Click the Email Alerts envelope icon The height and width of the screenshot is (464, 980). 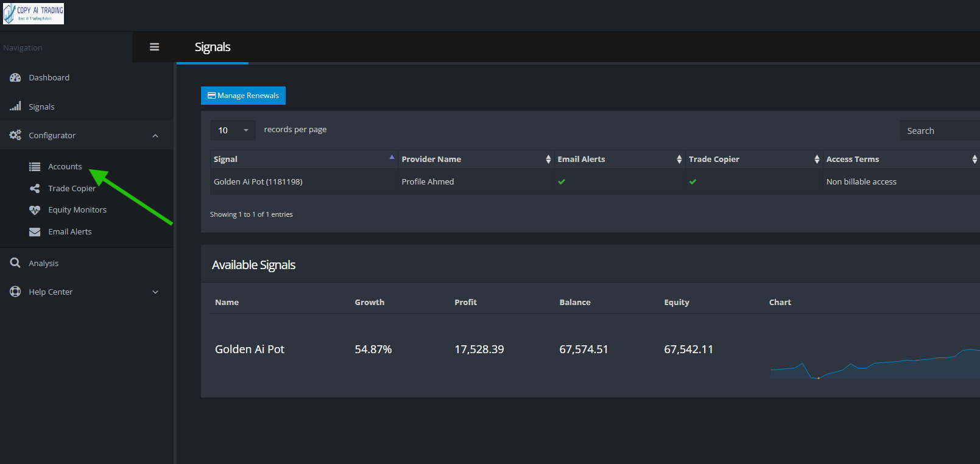pos(35,232)
